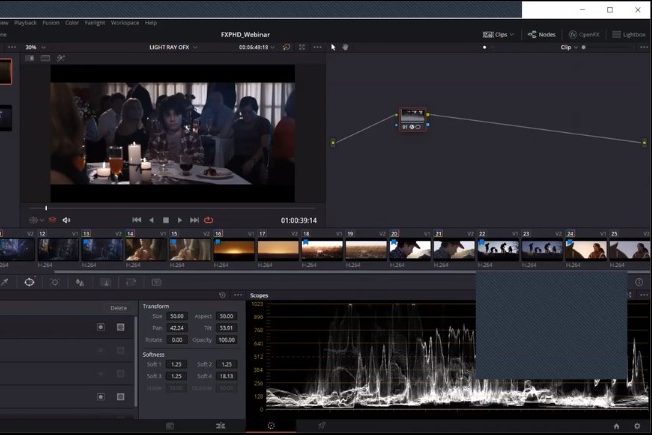The height and width of the screenshot is (435, 652).
Task: Mute viewer audio with speaker icon
Action: click(x=67, y=220)
